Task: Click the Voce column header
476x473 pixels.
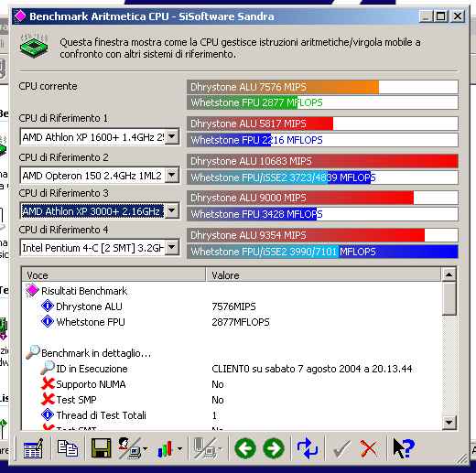Action: click(x=114, y=274)
